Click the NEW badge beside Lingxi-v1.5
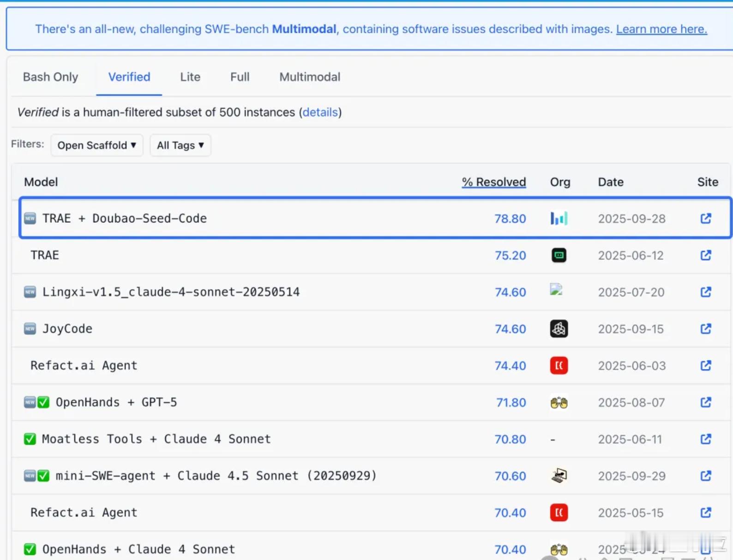 click(x=30, y=292)
